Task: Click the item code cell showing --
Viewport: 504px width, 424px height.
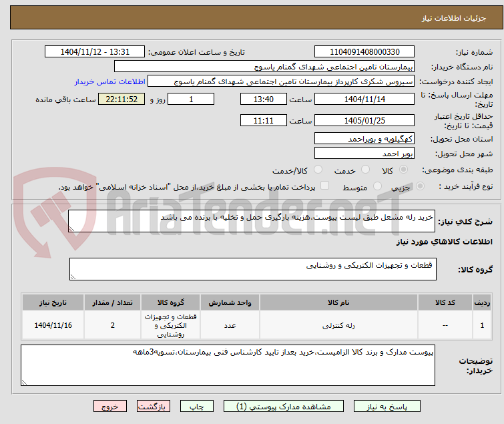Action: pyautogui.click(x=445, y=325)
